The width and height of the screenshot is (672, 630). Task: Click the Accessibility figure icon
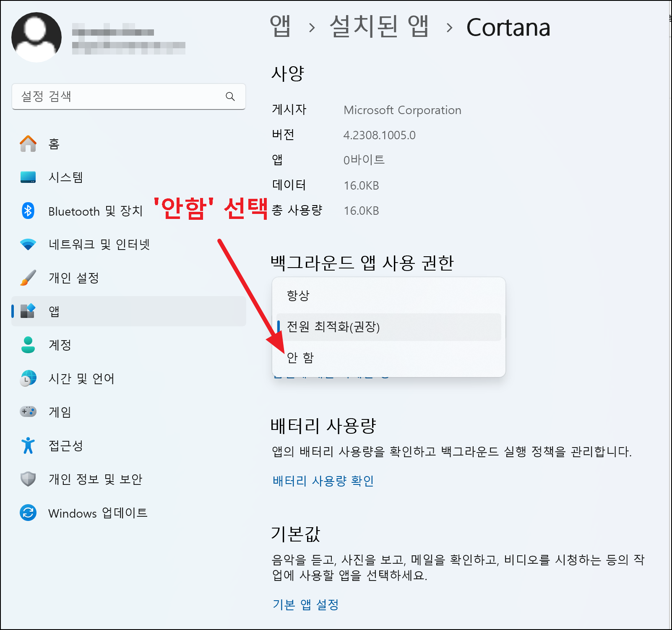(28, 445)
